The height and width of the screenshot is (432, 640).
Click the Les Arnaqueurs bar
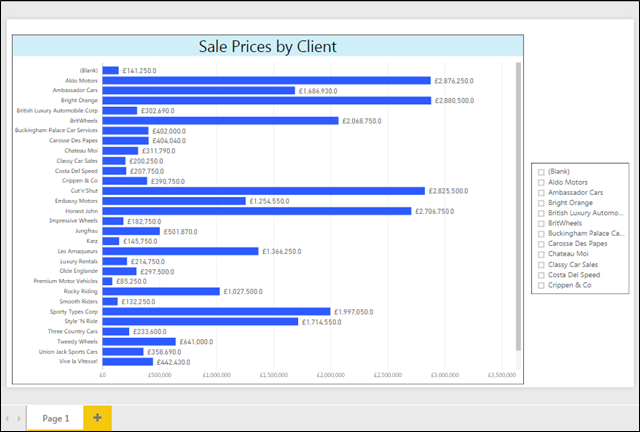[x=180, y=251]
